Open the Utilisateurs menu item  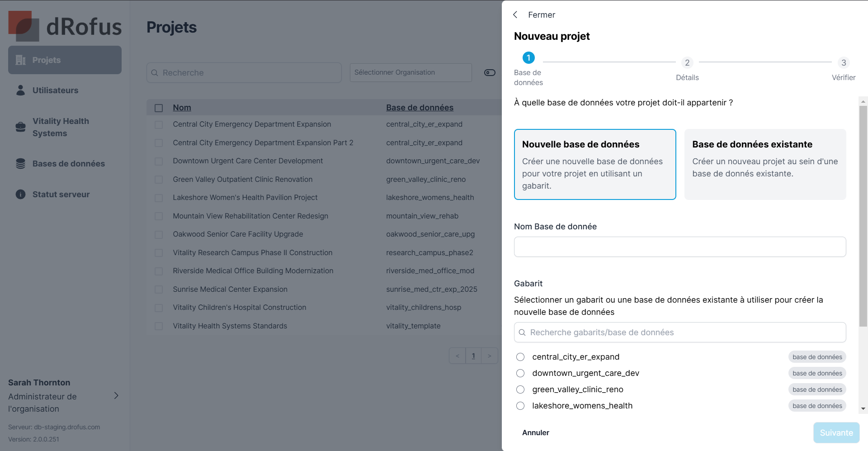(55, 90)
